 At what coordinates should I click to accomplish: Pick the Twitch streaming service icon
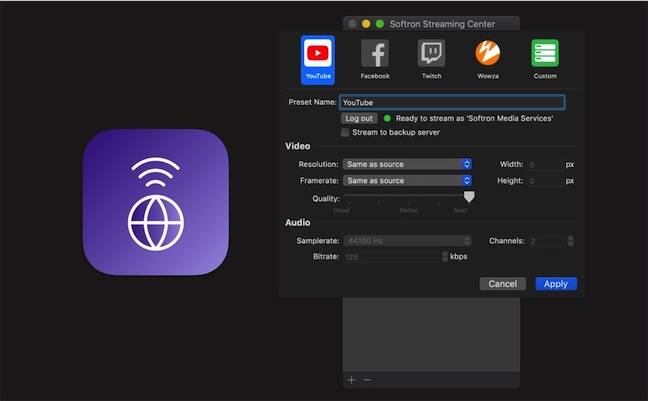(431, 60)
